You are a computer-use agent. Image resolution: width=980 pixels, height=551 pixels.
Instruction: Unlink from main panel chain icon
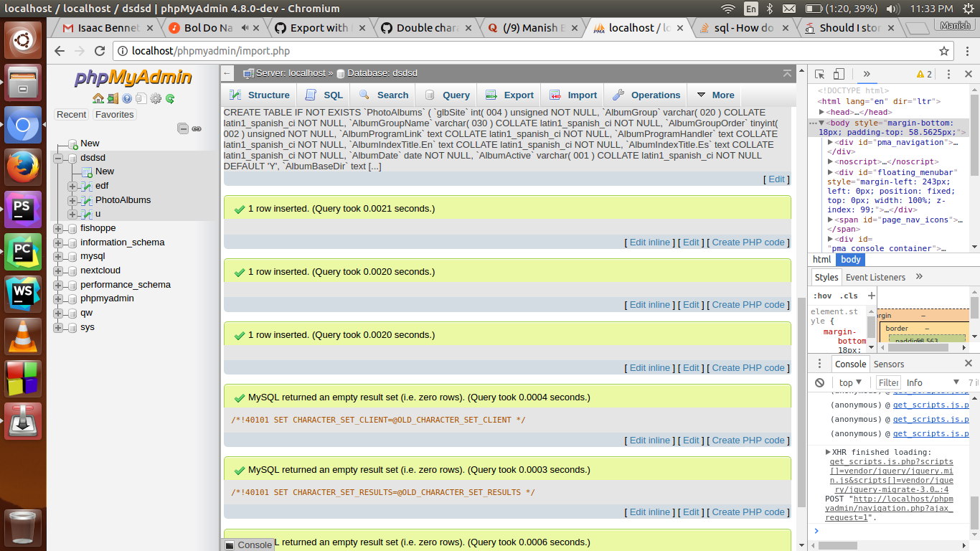coord(196,128)
